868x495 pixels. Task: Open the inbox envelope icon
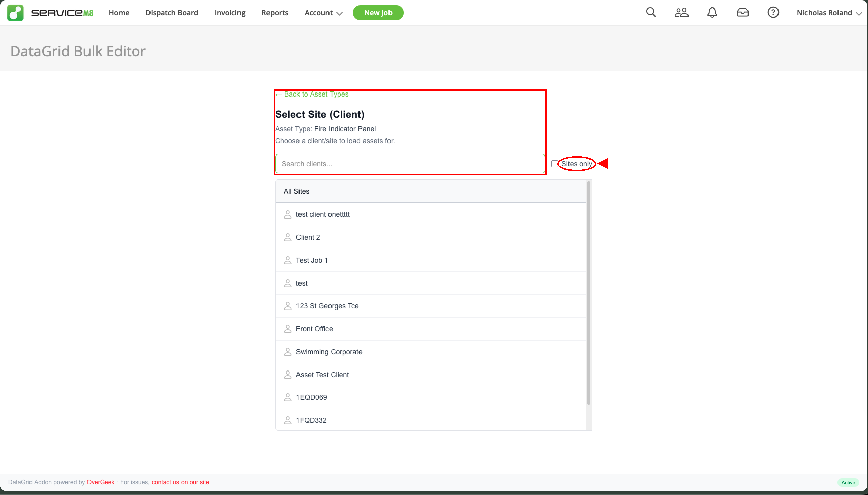coord(742,12)
